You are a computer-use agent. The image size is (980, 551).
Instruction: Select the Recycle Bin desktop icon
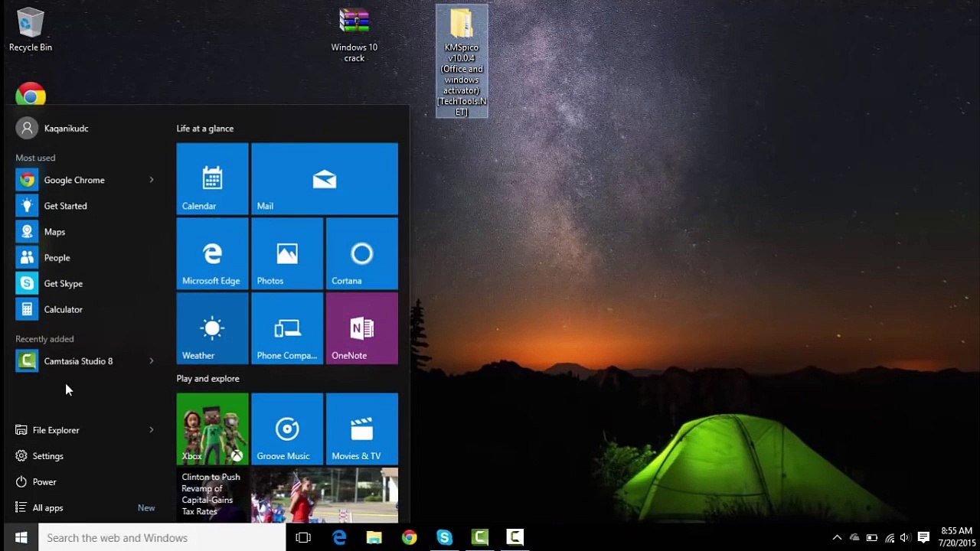(31, 31)
